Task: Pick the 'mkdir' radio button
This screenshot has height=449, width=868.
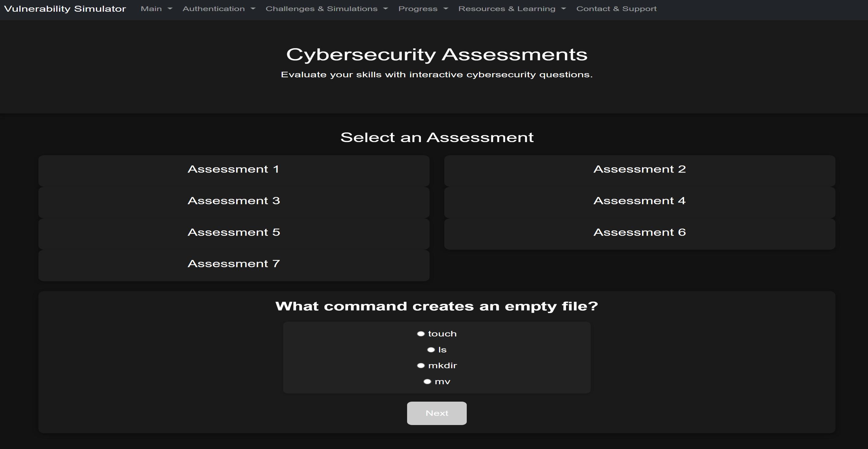Action: [421, 365]
